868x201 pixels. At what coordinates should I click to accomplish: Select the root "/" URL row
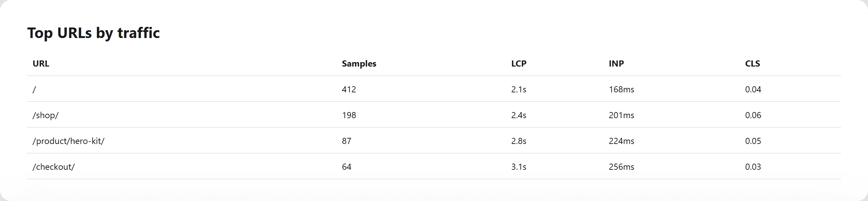(434, 89)
